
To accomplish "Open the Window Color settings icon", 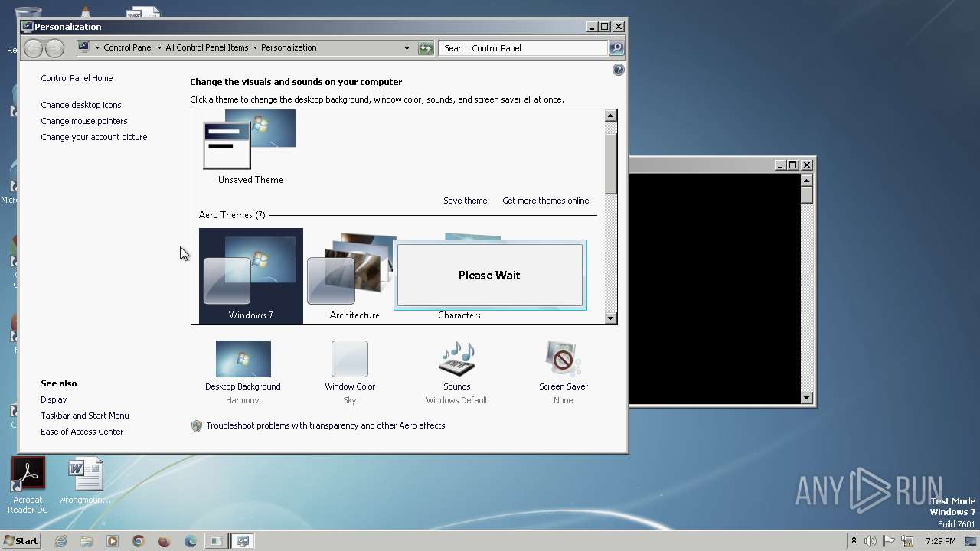I will tap(350, 359).
